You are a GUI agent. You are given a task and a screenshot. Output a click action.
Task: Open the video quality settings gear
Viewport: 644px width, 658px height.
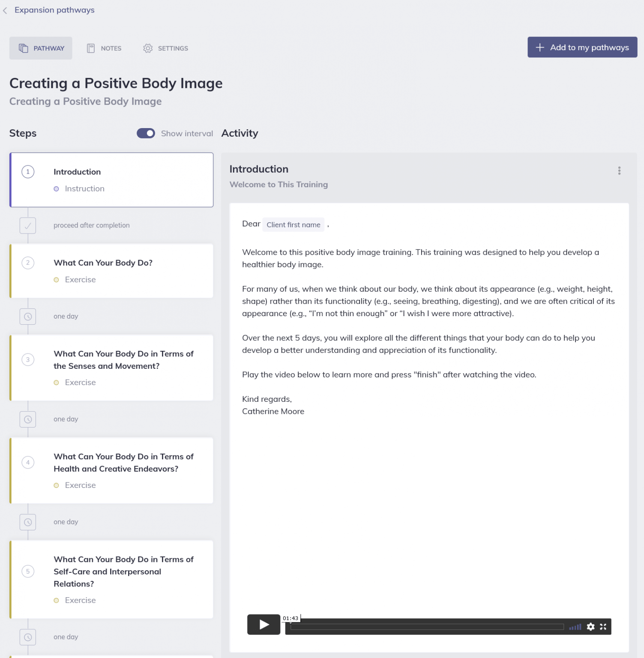click(591, 626)
